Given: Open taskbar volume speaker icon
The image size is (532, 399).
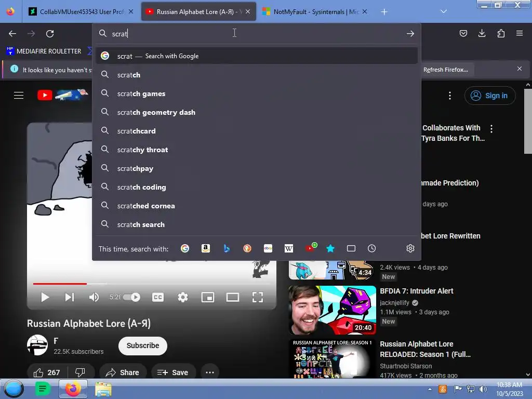Looking at the screenshot, I should click(483, 389).
